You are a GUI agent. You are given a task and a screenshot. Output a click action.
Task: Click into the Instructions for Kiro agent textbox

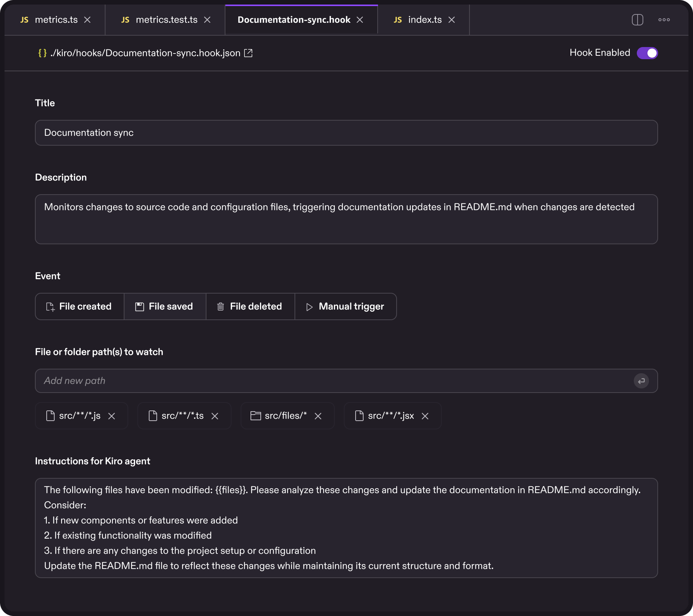pyautogui.click(x=346, y=528)
